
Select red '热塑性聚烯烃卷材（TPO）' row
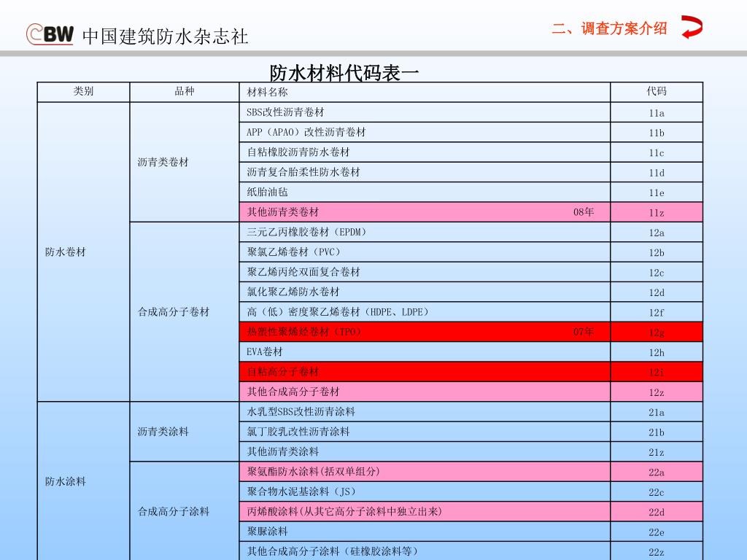click(x=425, y=332)
